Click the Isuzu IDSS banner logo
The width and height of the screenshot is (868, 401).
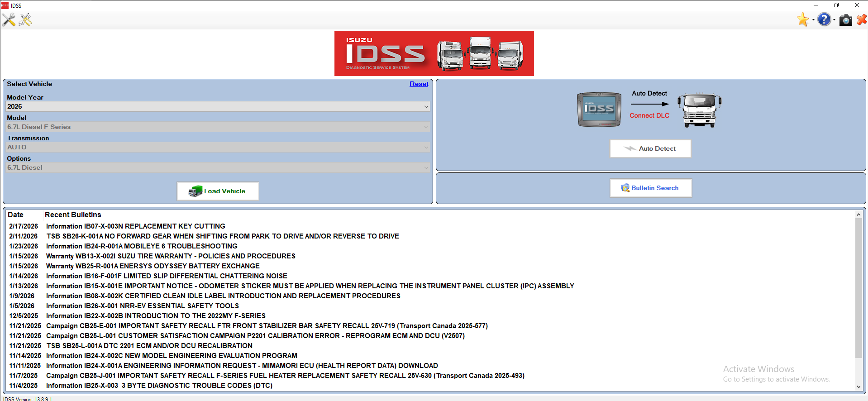point(434,53)
